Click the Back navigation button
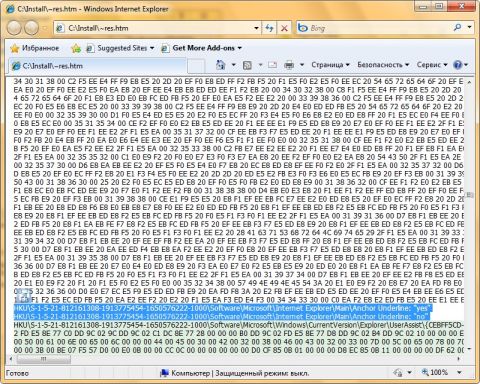This screenshot has height=384, width=480. pos(14,28)
